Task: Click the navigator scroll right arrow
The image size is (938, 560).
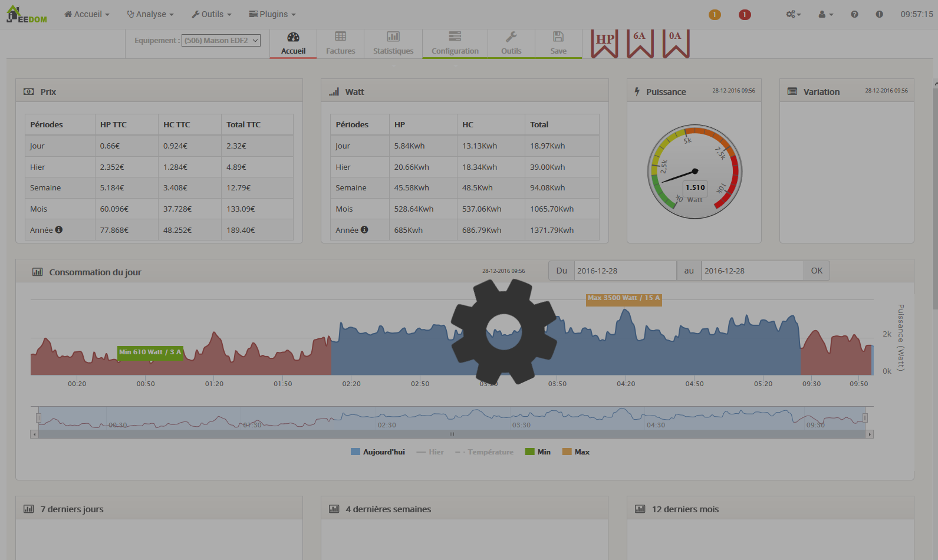Action: [870, 434]
